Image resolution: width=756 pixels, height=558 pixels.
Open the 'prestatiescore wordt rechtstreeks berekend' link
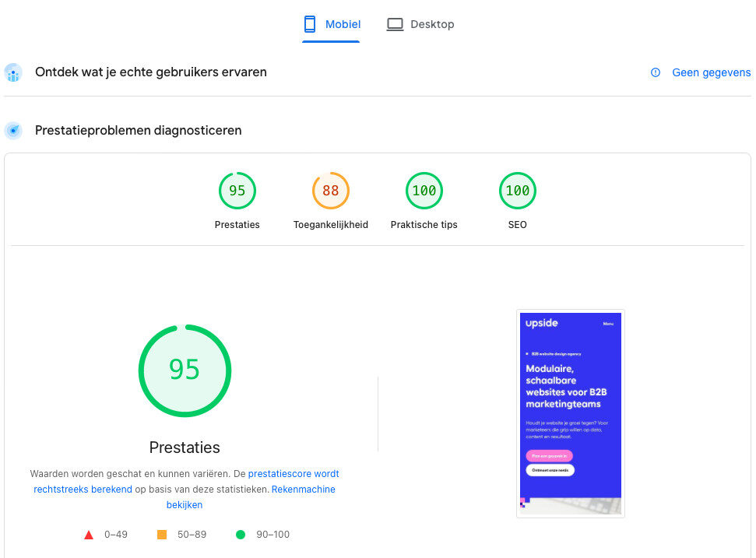coord(293,474)
